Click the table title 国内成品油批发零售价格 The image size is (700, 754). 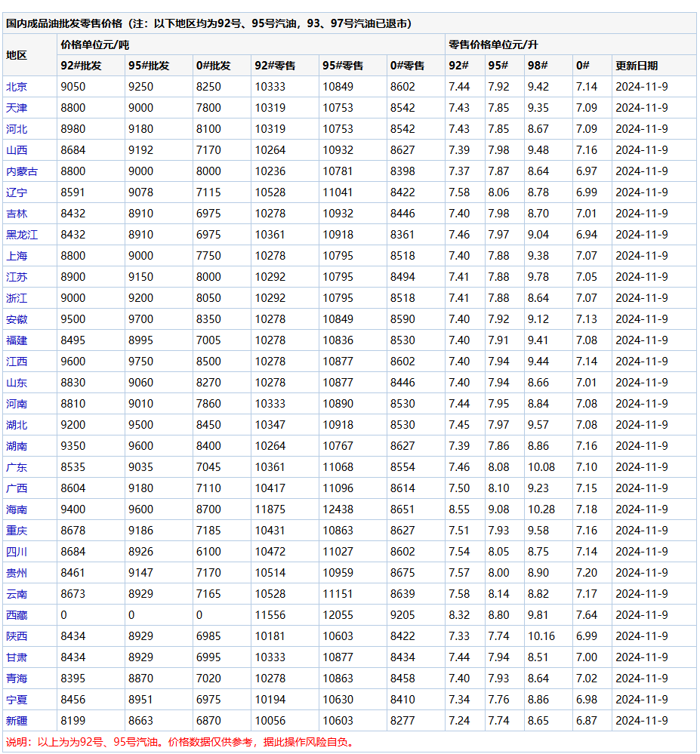(64, 23)
